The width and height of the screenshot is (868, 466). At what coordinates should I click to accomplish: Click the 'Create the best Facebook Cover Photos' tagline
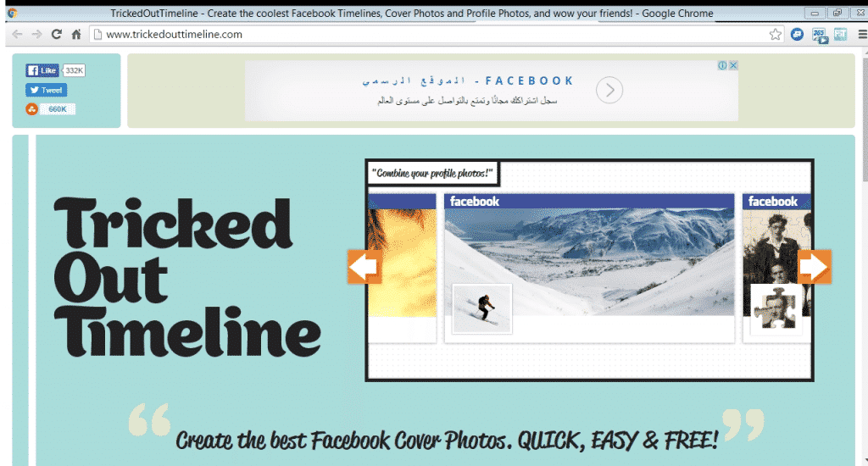click(x=447, y=440)
